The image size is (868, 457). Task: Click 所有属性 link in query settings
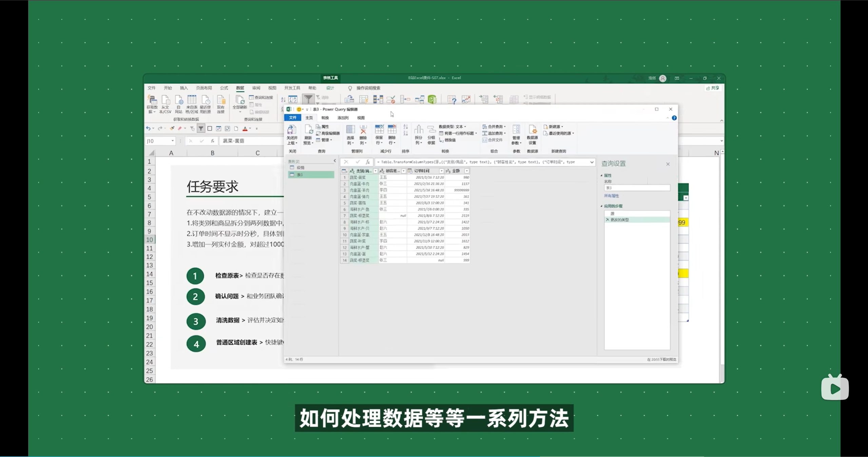pos(611,196)
